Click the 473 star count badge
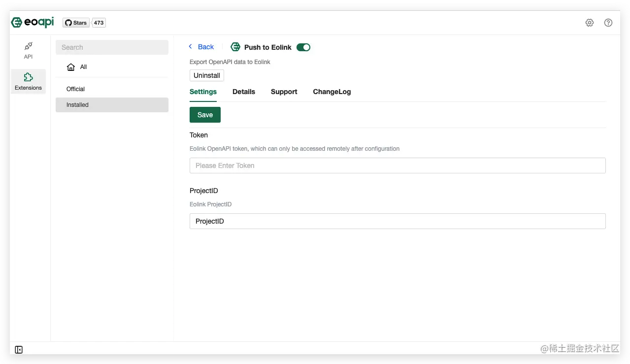Viewport: 630px width, 364px height. point(99,23)
